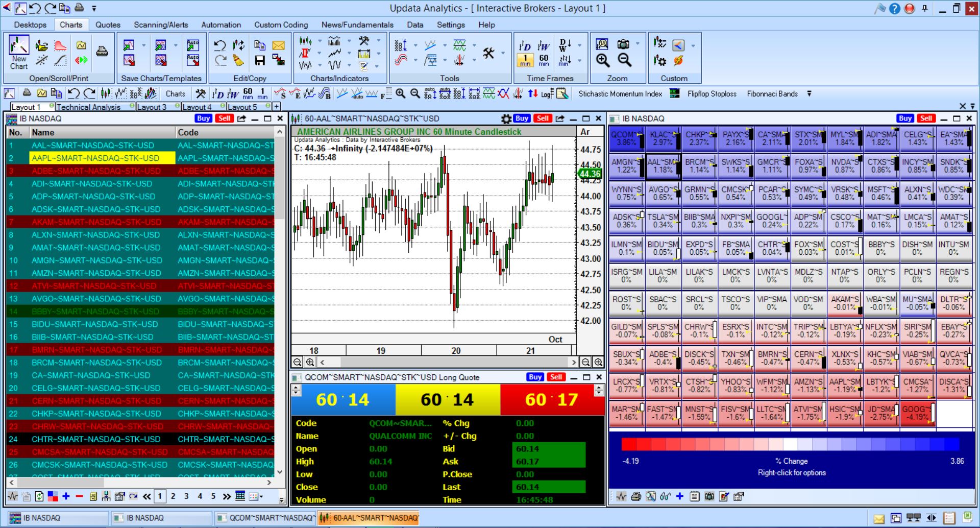
Task: Click the candlestick chart type icon
Action: (x=305, y=41)
